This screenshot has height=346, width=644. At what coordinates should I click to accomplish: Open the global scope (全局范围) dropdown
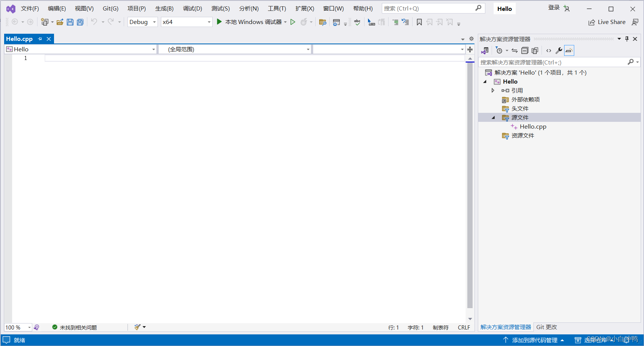point(234,49)
